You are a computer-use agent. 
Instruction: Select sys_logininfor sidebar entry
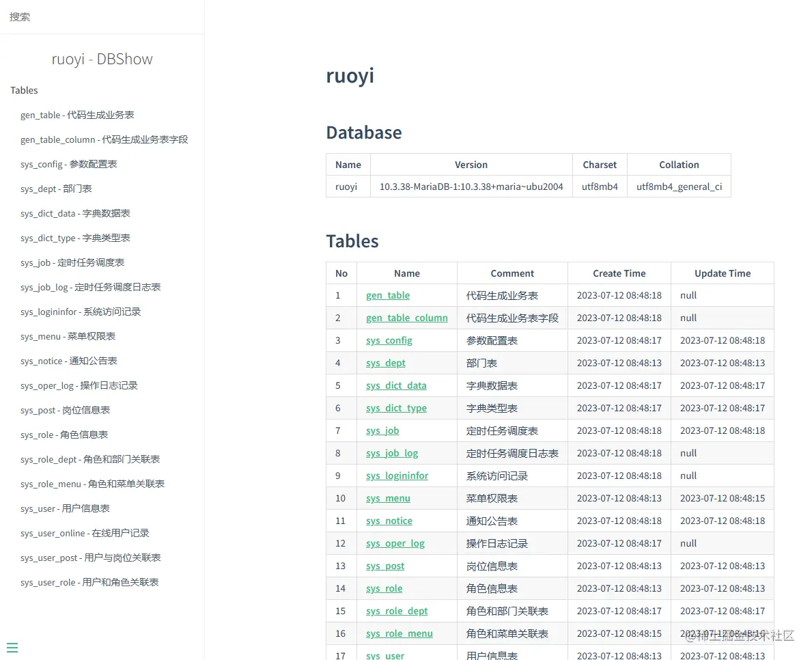tap(81, 312)
